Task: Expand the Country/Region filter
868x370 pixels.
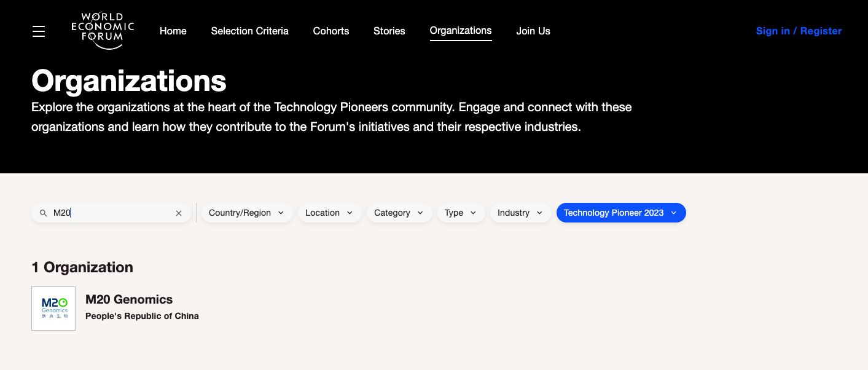Action: (246, 213)
